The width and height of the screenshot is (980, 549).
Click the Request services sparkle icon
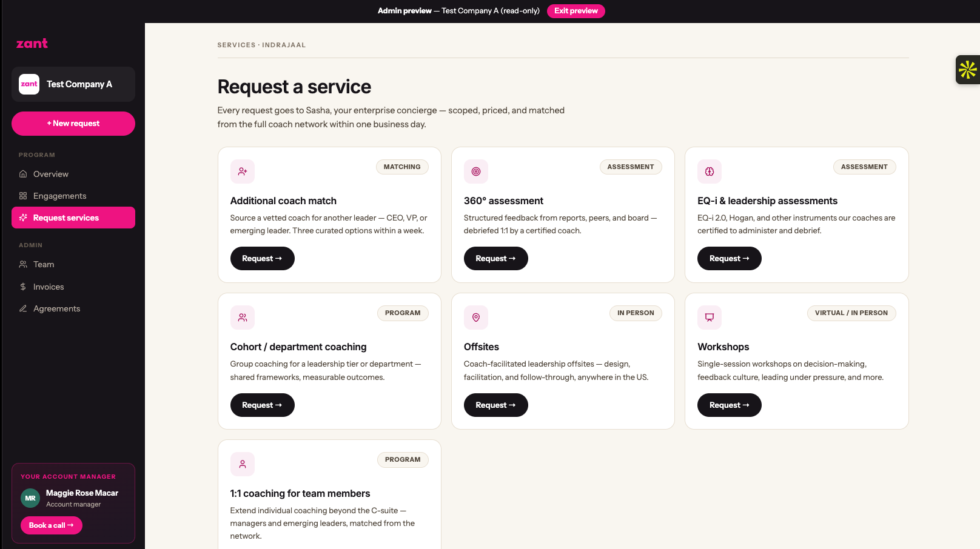[x=23, y=218]
